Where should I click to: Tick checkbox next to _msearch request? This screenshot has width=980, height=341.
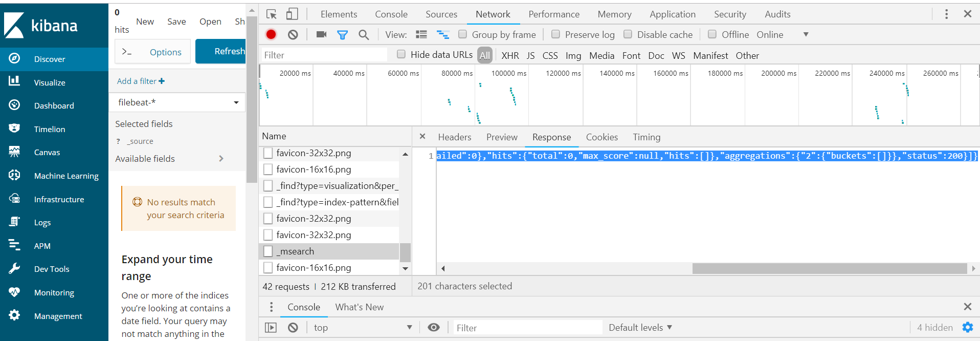(268, 251)
